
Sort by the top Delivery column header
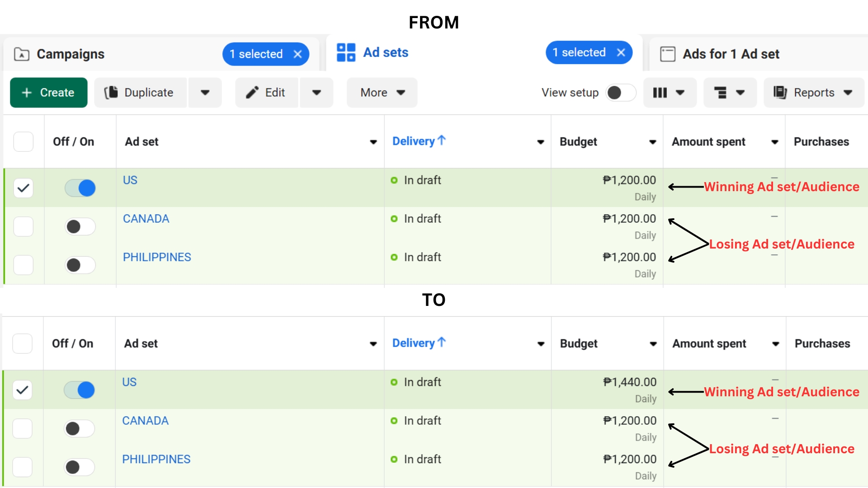pos(414,141)
